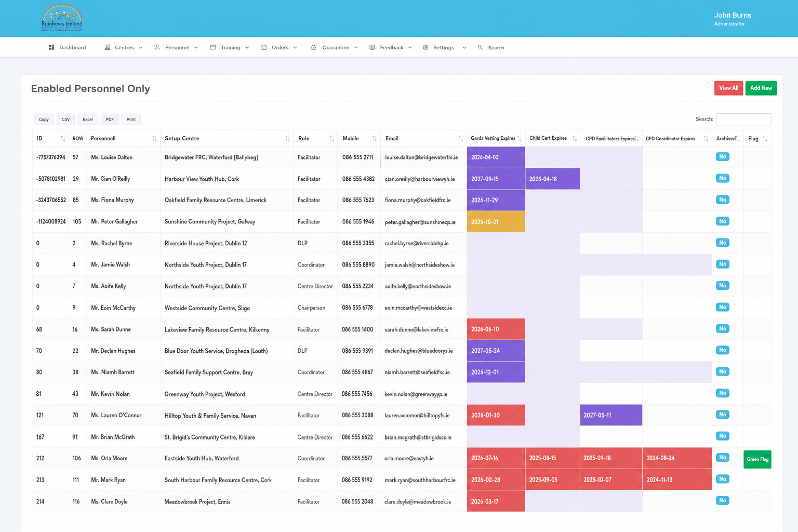Image resolution: width=798 pixels, height=532 pixels.
Task: Open the Dashboard menu item
Action: tap(68, 47)
